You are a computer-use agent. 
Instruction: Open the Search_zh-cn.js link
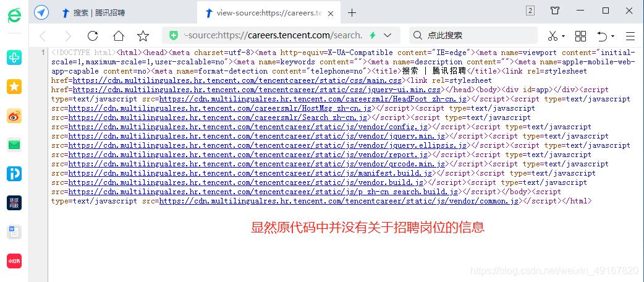(x=218, y=117)
